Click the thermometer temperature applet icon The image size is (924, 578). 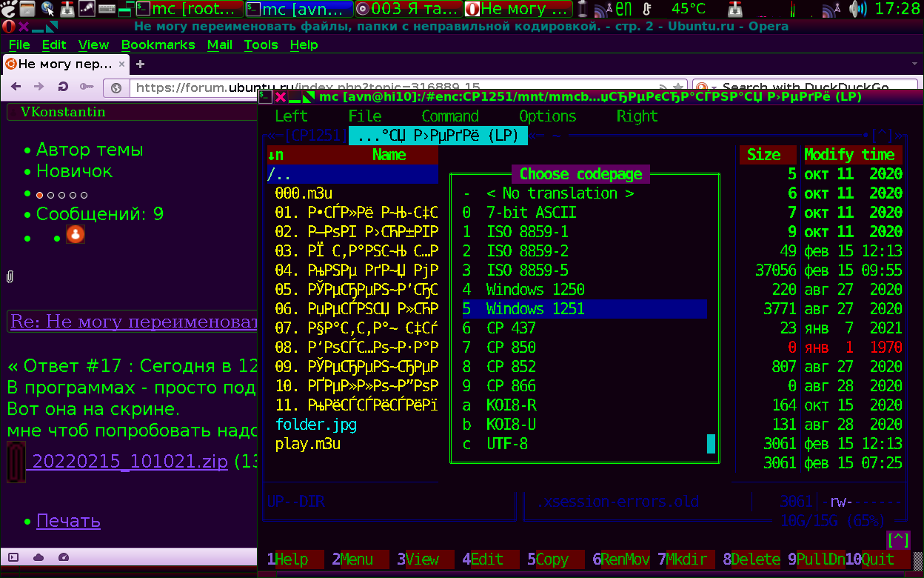[x=646, y=9]
